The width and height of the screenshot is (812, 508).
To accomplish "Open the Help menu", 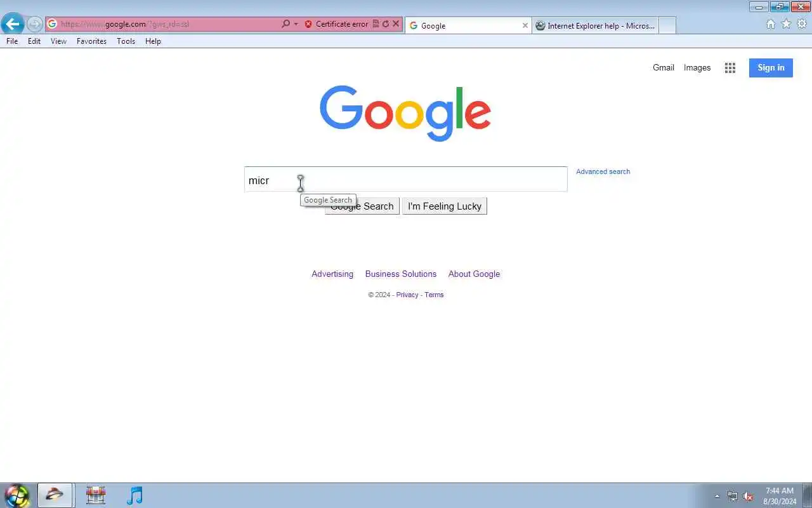I will pos(153,41).
